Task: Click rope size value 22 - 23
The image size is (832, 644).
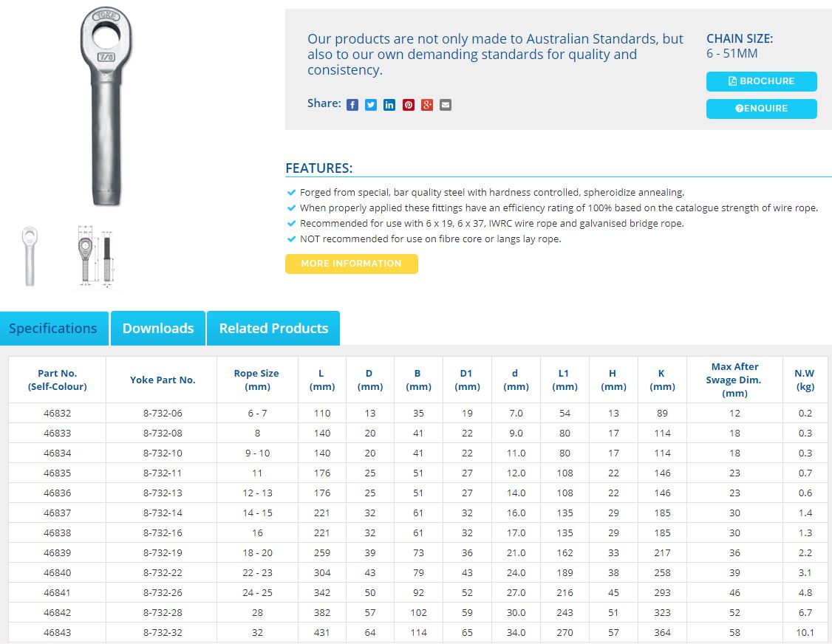Action: click(257, 573)
